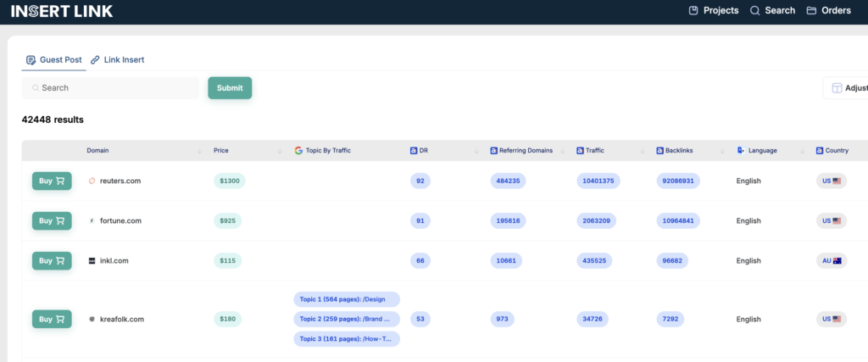Screen dimensions: 868x362
Task: Click the inkl.com favicon
Action: [x=92, y=261]
